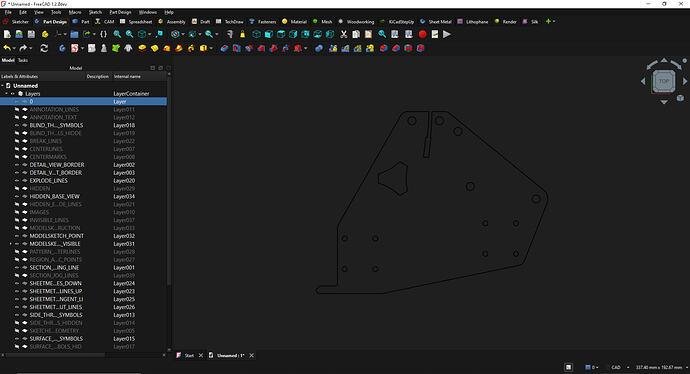Screen dimensions: 690x374
Task: Switch to the Spreadsheet workbench
Action: coord(136,22)
